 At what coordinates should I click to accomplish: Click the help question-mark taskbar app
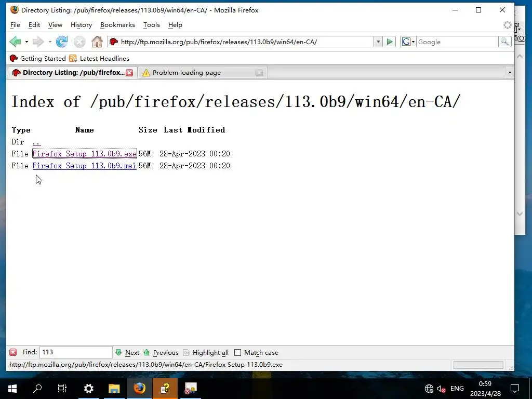pos(165,389)
